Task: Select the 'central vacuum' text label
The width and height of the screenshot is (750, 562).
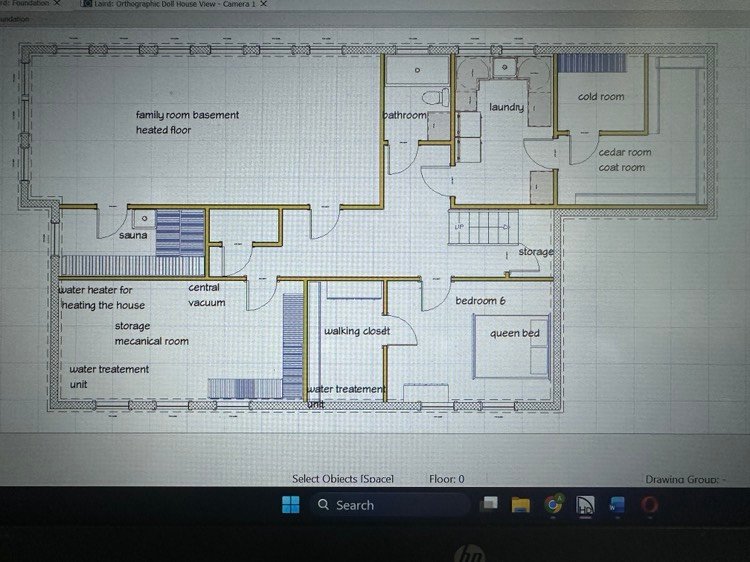Action: click(207, 294)
